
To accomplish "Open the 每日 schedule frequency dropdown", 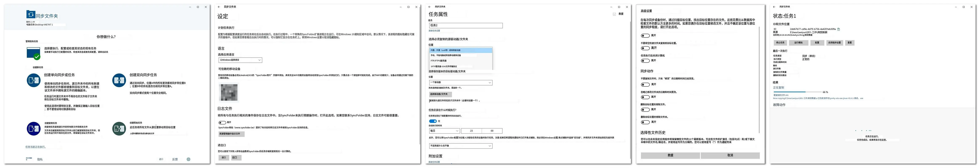I will tap(444, 131).
